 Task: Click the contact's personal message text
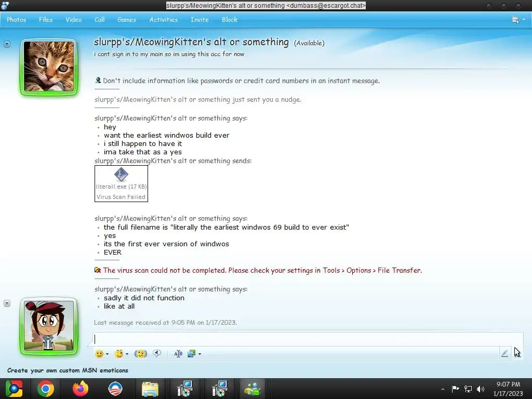tap(169, 54)
